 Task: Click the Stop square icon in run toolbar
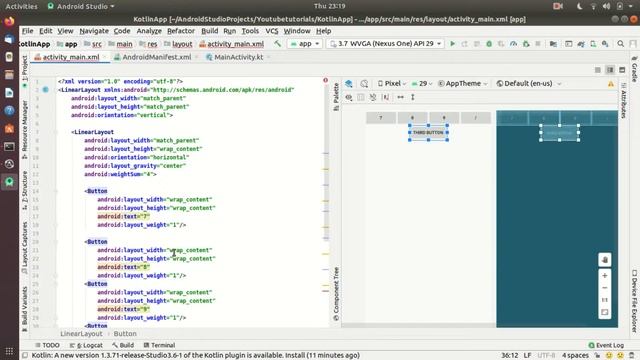pos(538,43)
